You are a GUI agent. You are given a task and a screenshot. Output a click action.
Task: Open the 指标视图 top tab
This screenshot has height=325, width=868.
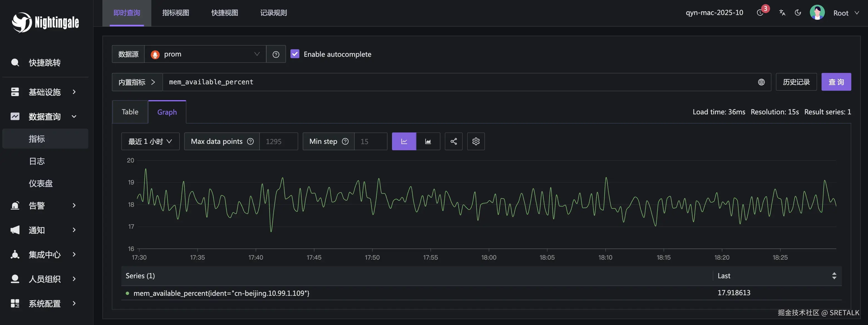[176, 13]
